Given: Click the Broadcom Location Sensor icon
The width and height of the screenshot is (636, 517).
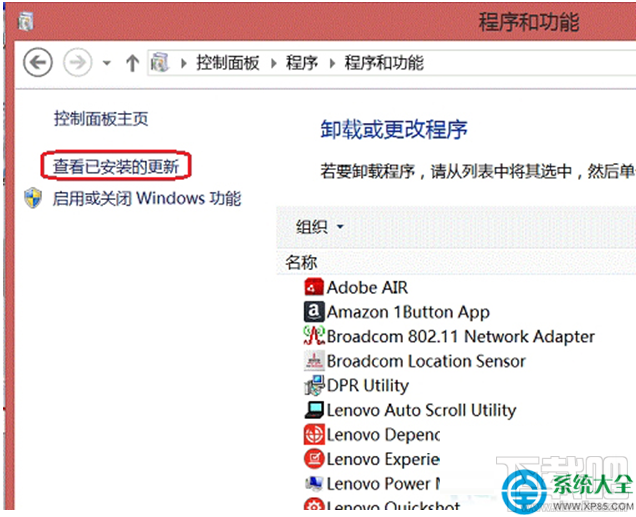Looking at the screenshot, I should (x=314, y=360).
